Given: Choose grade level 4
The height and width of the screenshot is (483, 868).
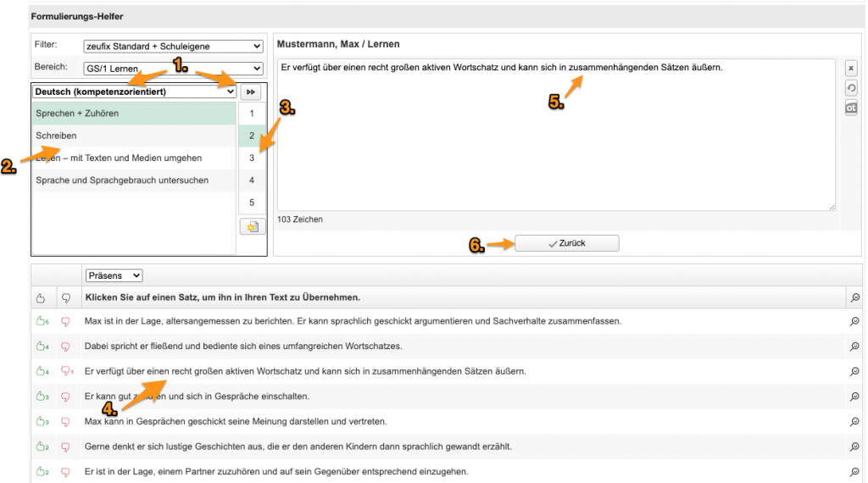Looking at the screenshot, I should point(252,180).
